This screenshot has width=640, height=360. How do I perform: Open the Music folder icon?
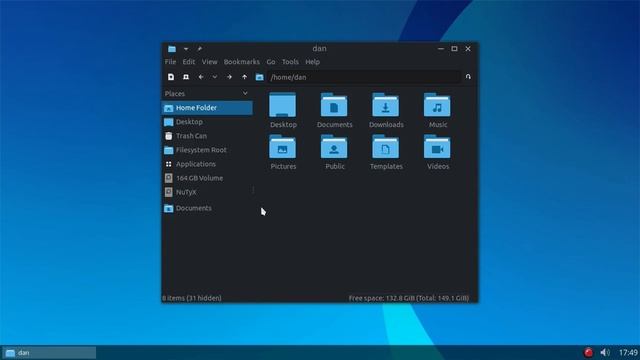437,105
